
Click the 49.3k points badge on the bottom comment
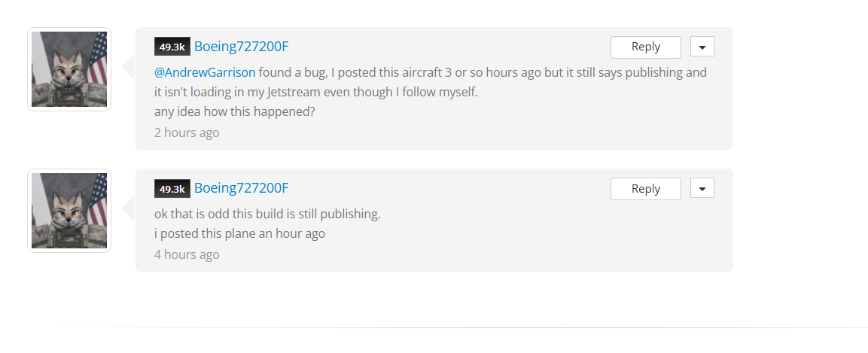tap(172, 189)
